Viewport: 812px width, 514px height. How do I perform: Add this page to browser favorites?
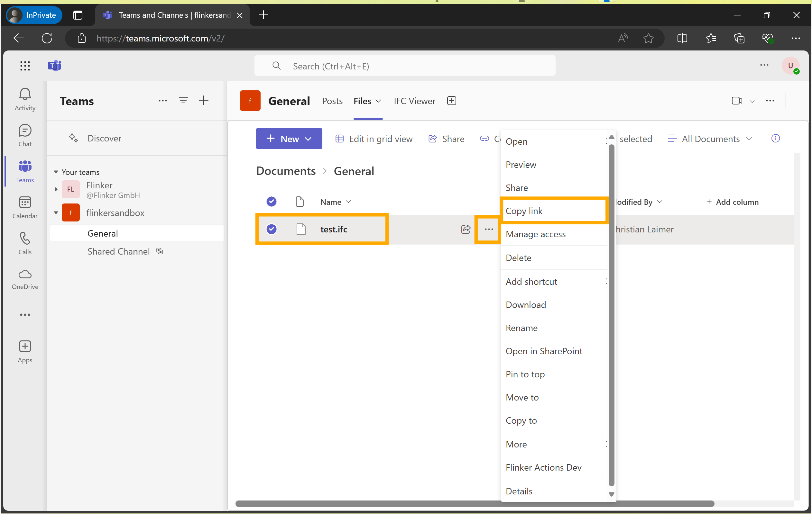648,38
